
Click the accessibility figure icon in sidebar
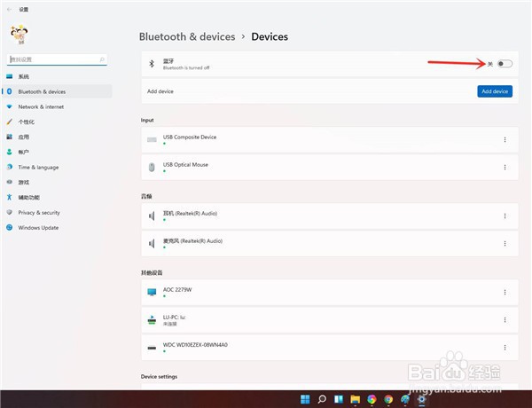click(x=10, y=197)
